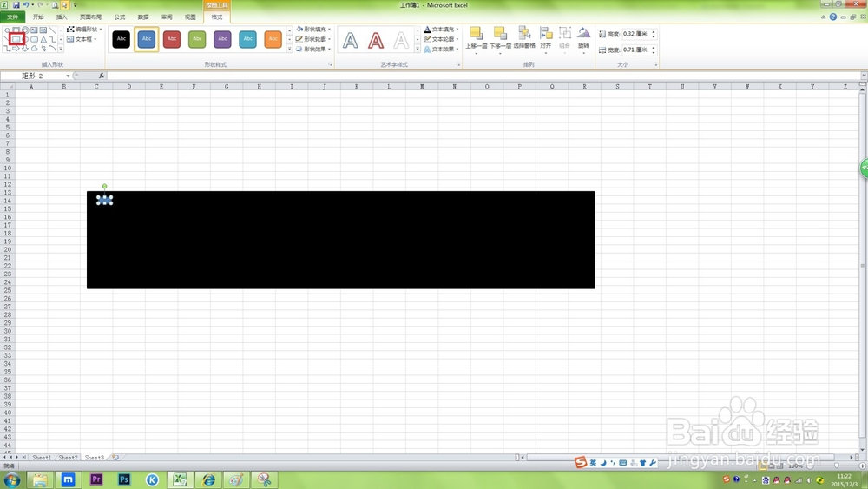Click Send Backward (下移一层) icon
The height and width of the screenshot is (489, 868).
click(500, 33)
